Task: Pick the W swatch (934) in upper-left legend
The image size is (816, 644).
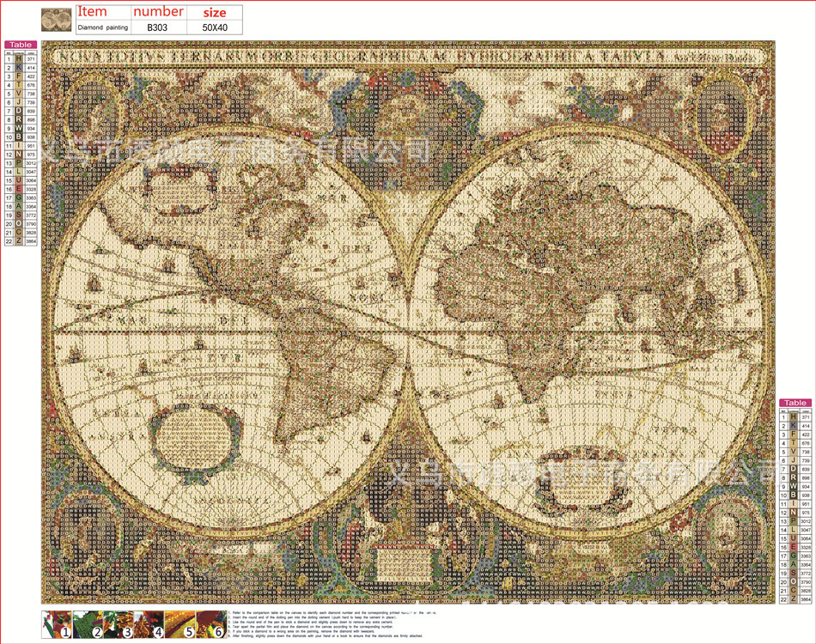Action: click(x=19, y=129)
